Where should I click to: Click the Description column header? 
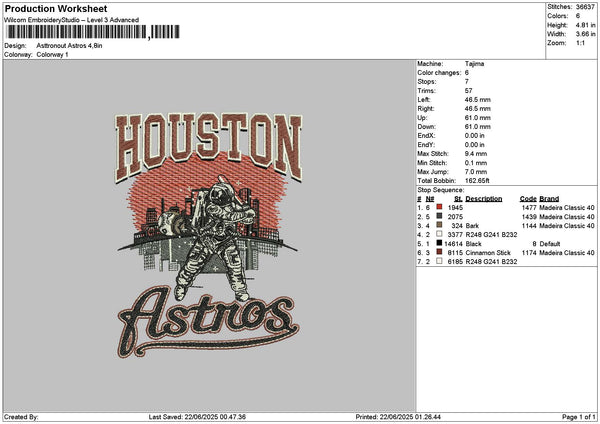(x=484, y=199)
